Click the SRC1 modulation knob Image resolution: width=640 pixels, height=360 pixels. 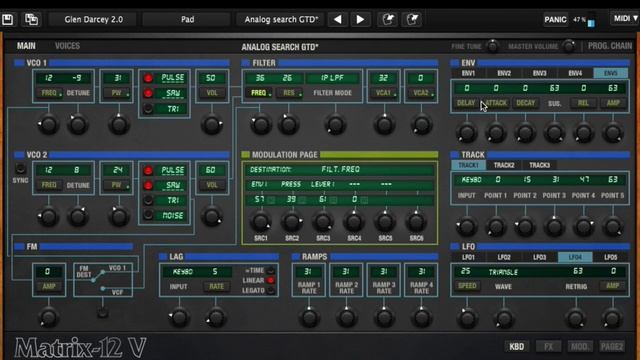(260, 222)
